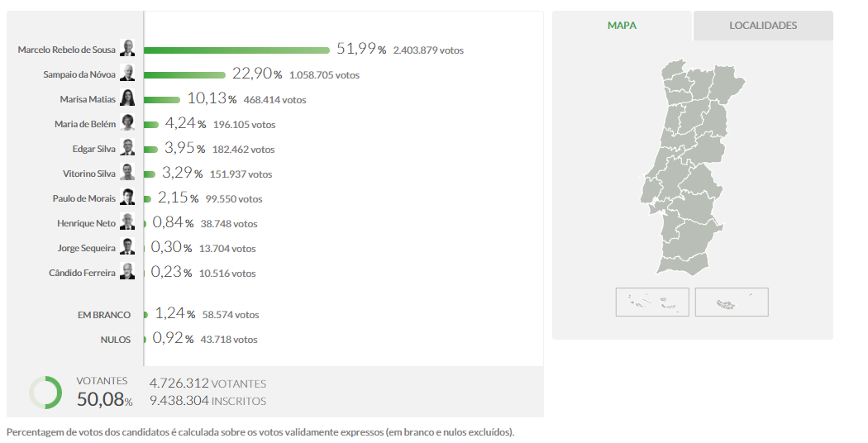868x443 pixels.
Task: Click Henrique Neto's portrait thumbnail
Action: pyautogui.click(x=127, y=222)
